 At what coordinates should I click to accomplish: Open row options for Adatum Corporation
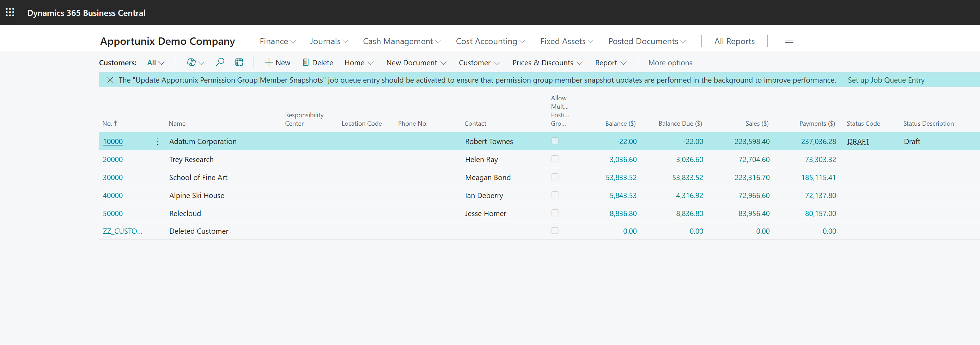pyautogui.click(x=158, y=142)
